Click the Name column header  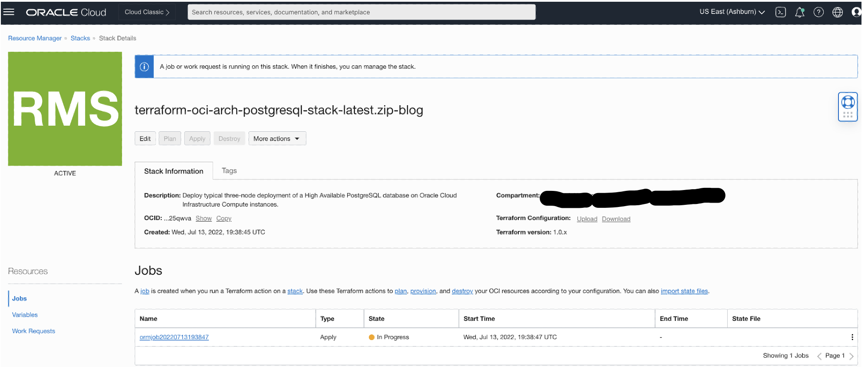tap(225, 319)
